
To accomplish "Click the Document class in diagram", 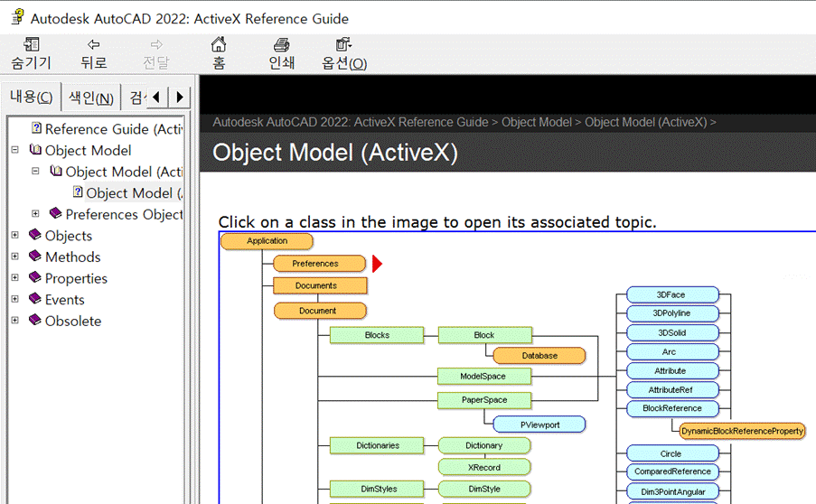I will [320, 311].
